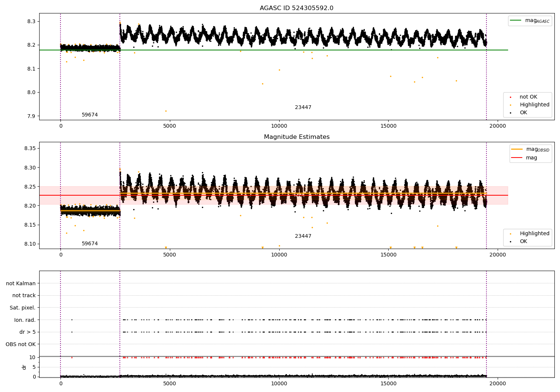Click y-tick '8.25' on Magnitude Estimates plot
The image size is (560, 392).
point(30,187)
